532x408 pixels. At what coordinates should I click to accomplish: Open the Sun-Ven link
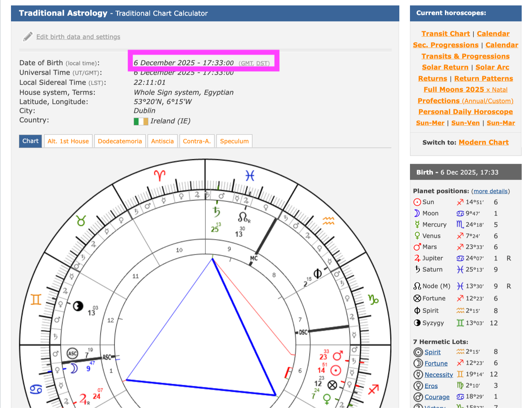point(465,123)
